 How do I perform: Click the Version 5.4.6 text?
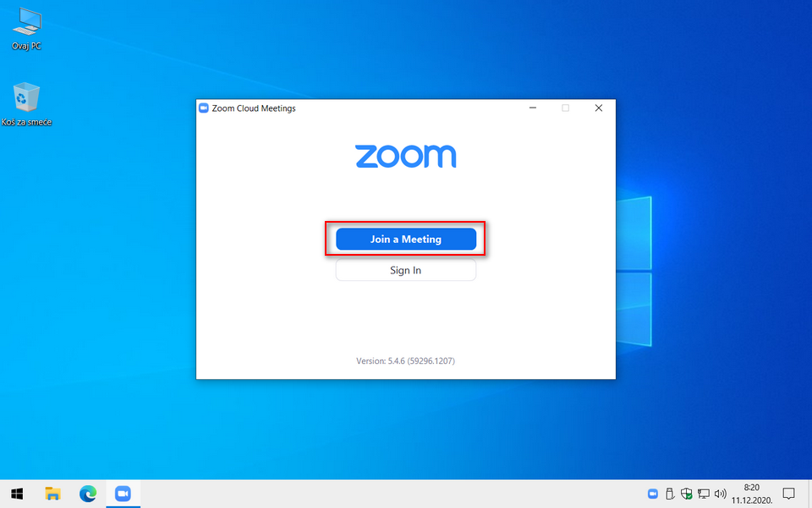tap(405, 361)
